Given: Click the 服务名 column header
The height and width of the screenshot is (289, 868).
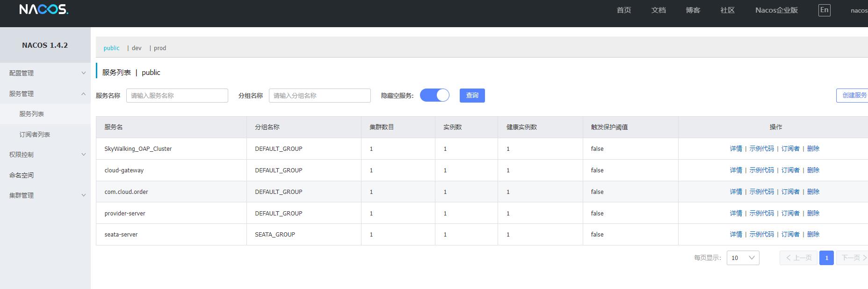Looking at the screenshot, I should [x=114, y=127].
